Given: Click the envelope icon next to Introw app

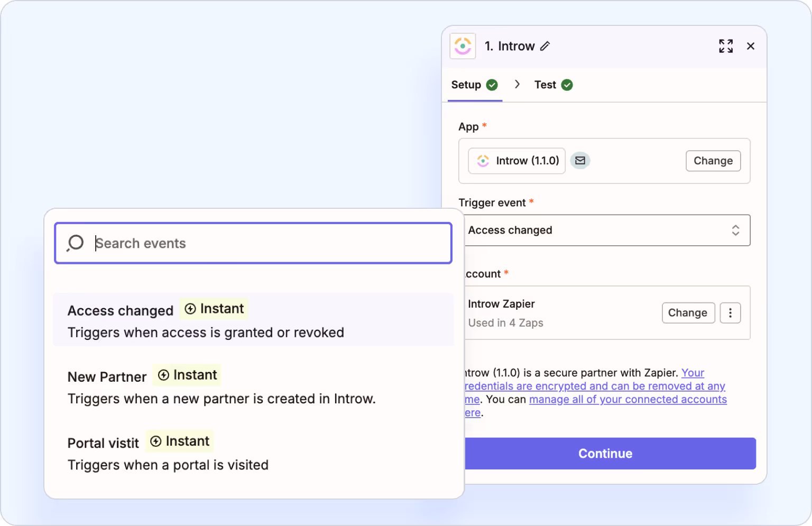Looking at the screenshot, I should click(x=580, y=161).
